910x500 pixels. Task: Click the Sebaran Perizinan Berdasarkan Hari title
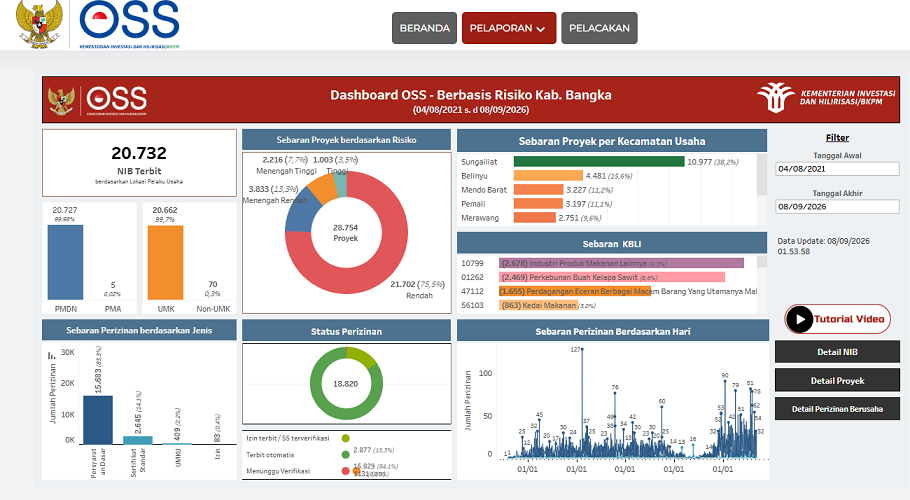tap(613, 332)
